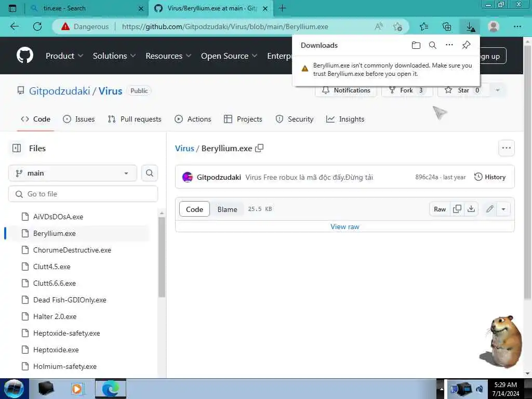This screenshot has height=399, width=532.
Task: Star the repository
Action: tap(464, 90)
